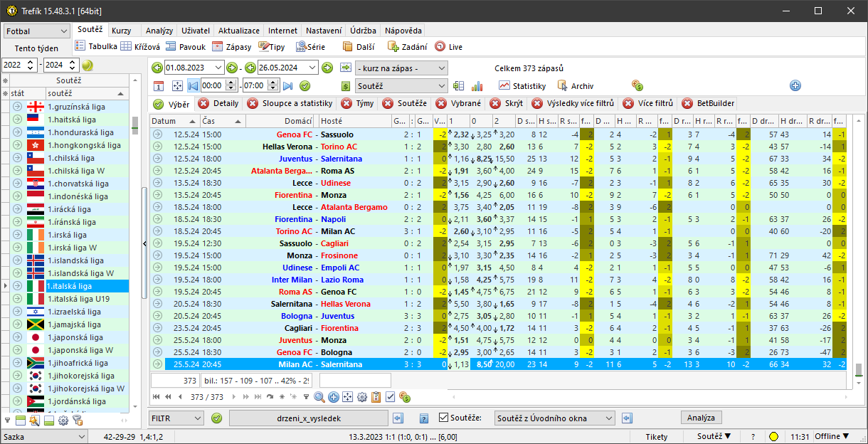Click the blue question mark icon beside drzeni_x_vysledek

pos(424,418)
